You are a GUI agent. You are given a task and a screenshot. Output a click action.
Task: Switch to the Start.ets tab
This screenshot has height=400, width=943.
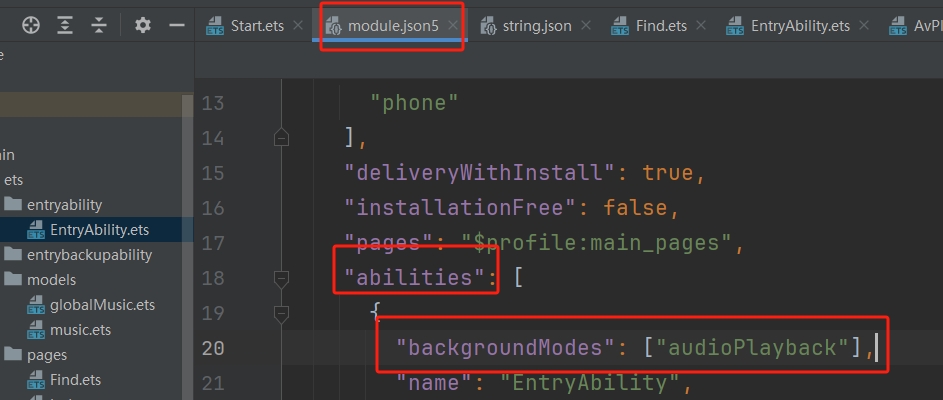click(257, 26)
